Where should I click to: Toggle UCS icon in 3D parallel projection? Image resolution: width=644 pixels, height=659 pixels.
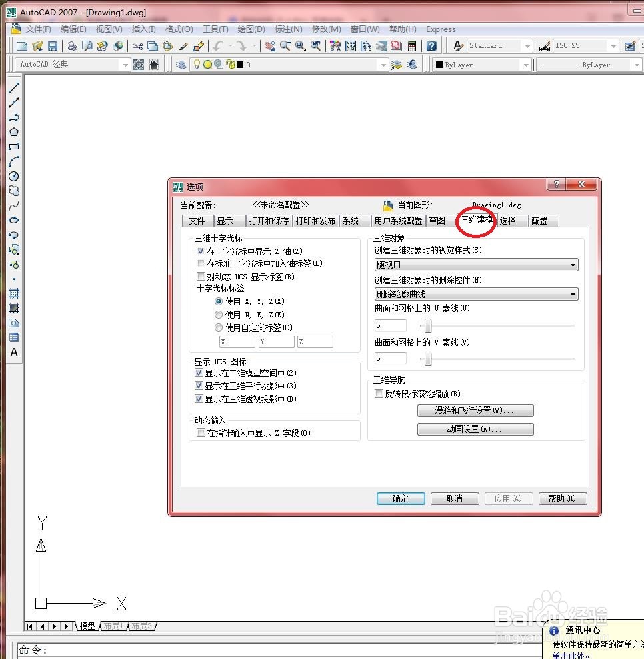click(199, 386)
